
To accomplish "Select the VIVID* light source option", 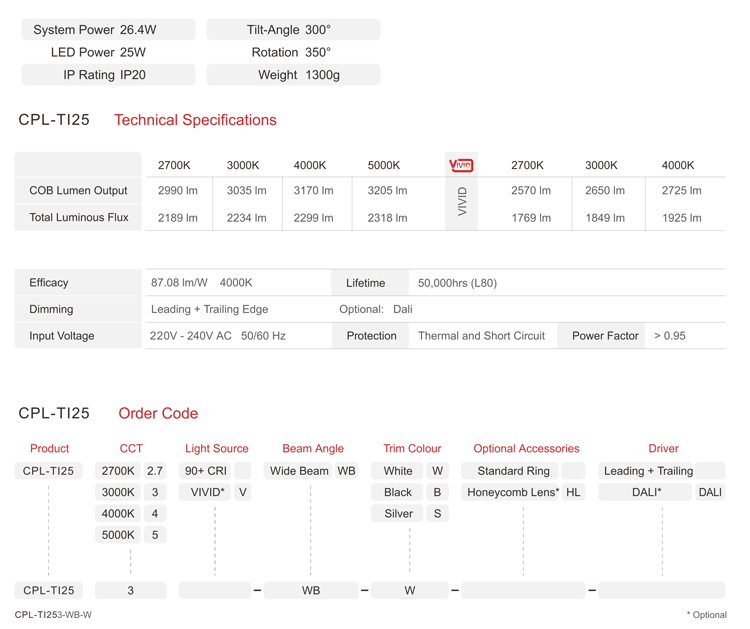I will tap(206, 492).
